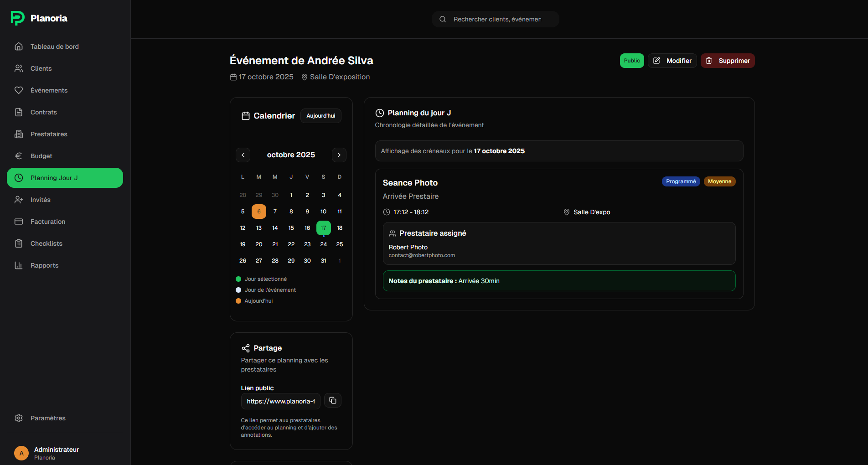Click the Paramètres gear icon
Screen dimensions: 868x465
[x=19, y=418]
